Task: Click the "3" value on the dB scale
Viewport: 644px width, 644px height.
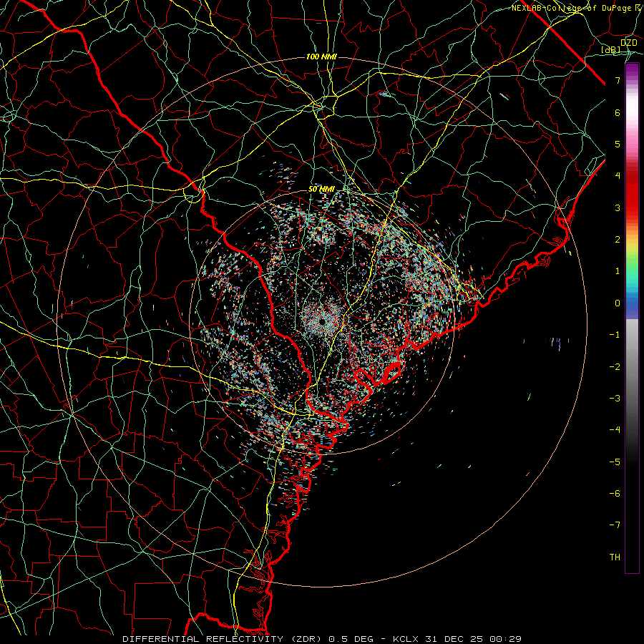Action: 618,208
